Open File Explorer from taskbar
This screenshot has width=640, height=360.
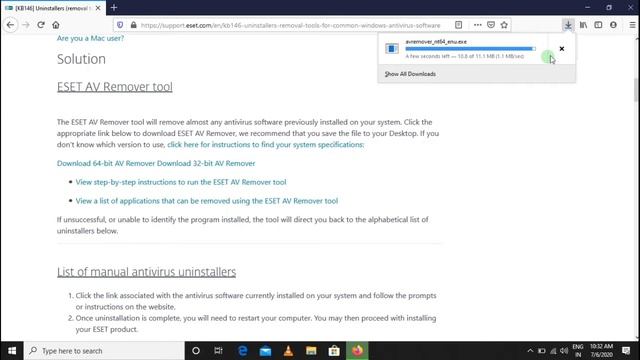click(x=311, y=351)
